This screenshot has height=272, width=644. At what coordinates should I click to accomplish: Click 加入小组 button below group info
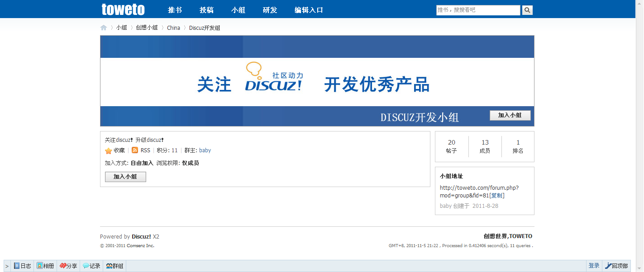pyautogui.click(x=125, y=177)
